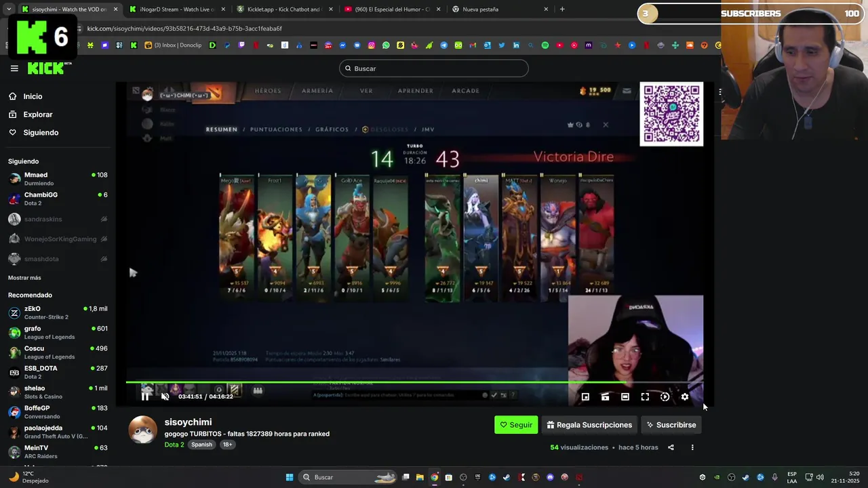This screenshot has height=488, width=868.
Task: Follow sisoychimi with Seguir button
Action: [x=516, y=425]
